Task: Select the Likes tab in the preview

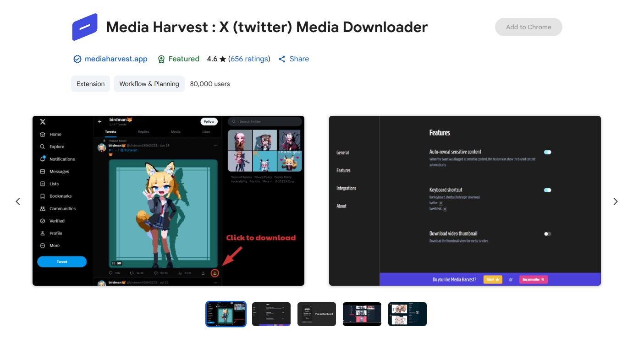Action: tap(206, 132)
